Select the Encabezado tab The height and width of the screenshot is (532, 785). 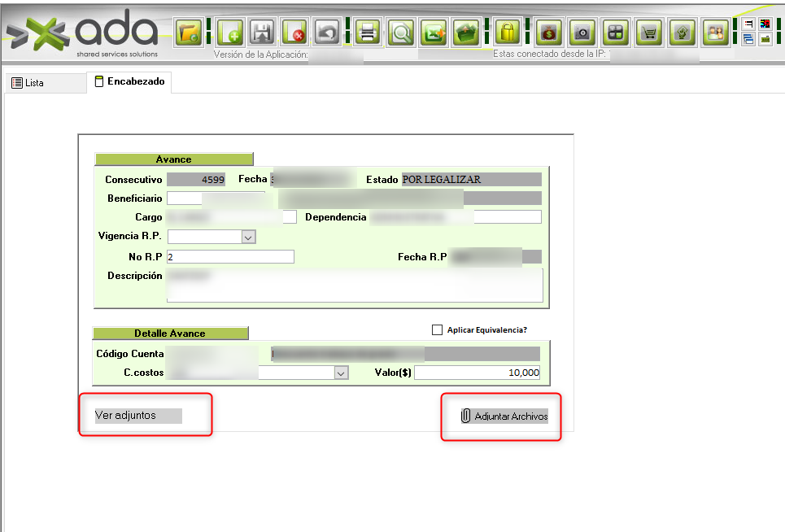pyautogui.click(x=129, y=82)
